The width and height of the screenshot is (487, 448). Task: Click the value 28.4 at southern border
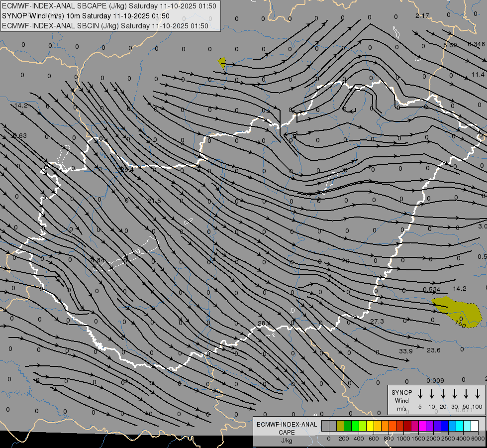pos(264,324)
